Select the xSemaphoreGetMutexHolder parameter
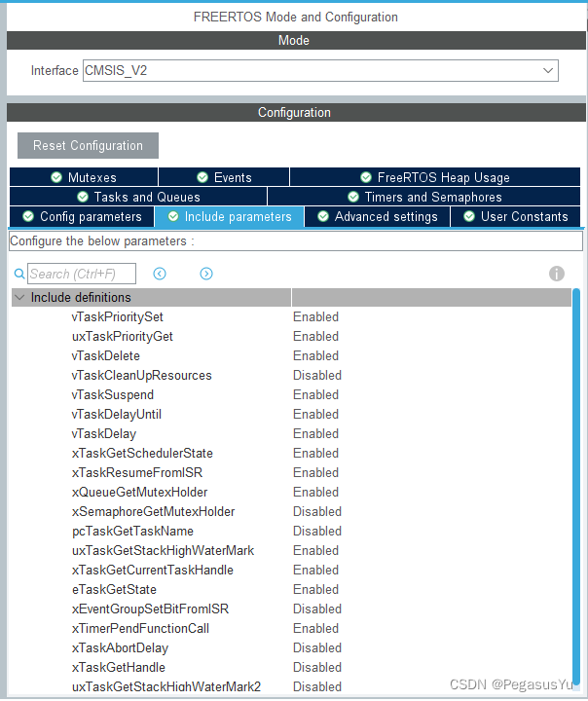 (153, 511)
